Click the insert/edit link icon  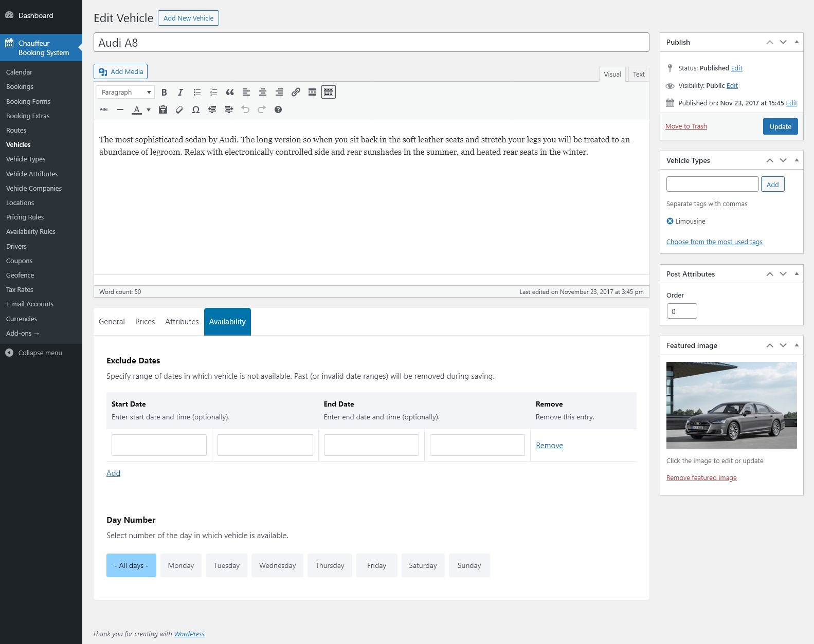pyautogui.click(x=296, y=92)
